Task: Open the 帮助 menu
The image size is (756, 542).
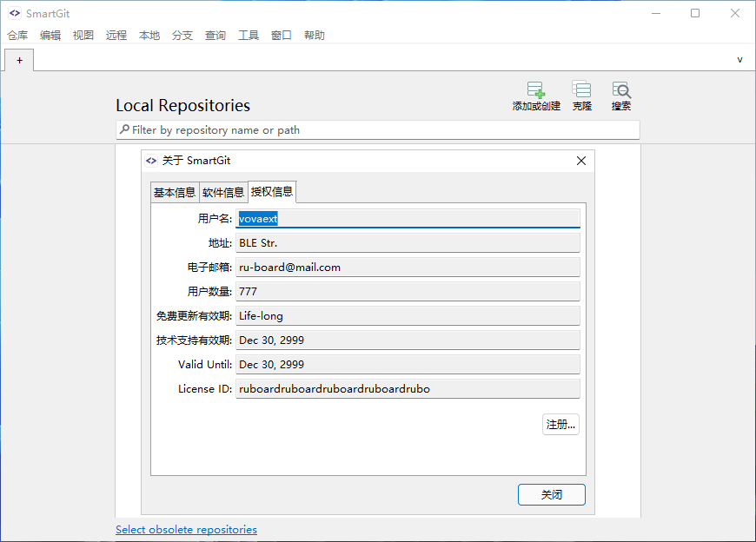Action: tap(315, 36)
